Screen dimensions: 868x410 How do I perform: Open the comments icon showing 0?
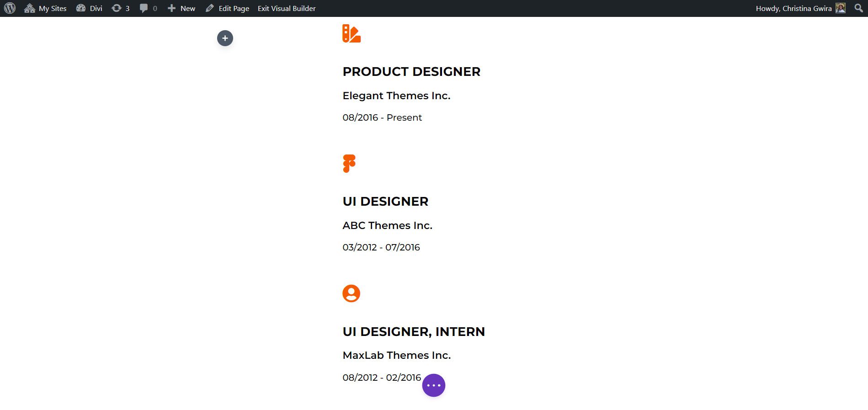pos(147,8)
